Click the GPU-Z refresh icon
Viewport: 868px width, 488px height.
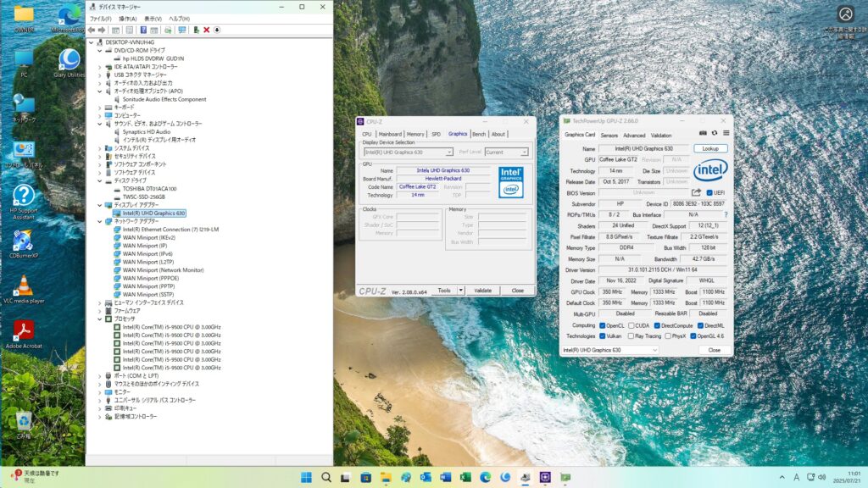coord(715,133)
